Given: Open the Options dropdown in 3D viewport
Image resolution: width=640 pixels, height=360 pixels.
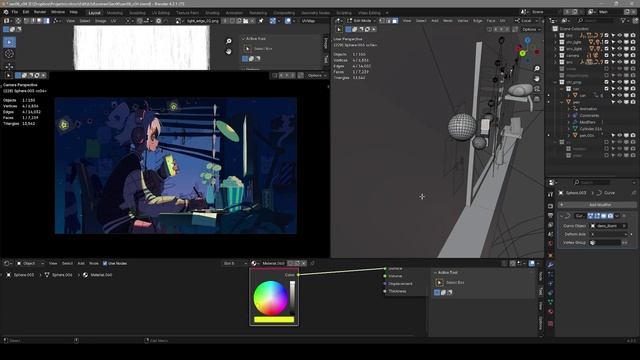Looking at the screenshot, I should click(531, 29).
